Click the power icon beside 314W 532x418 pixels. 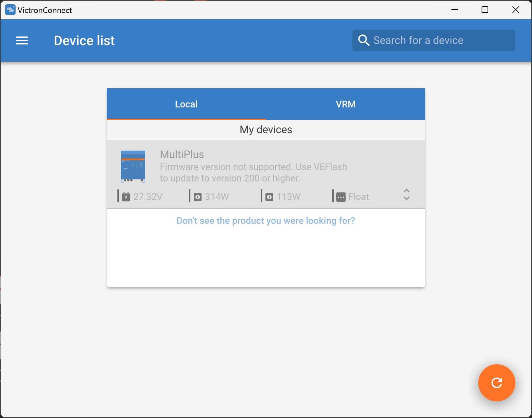198,197
